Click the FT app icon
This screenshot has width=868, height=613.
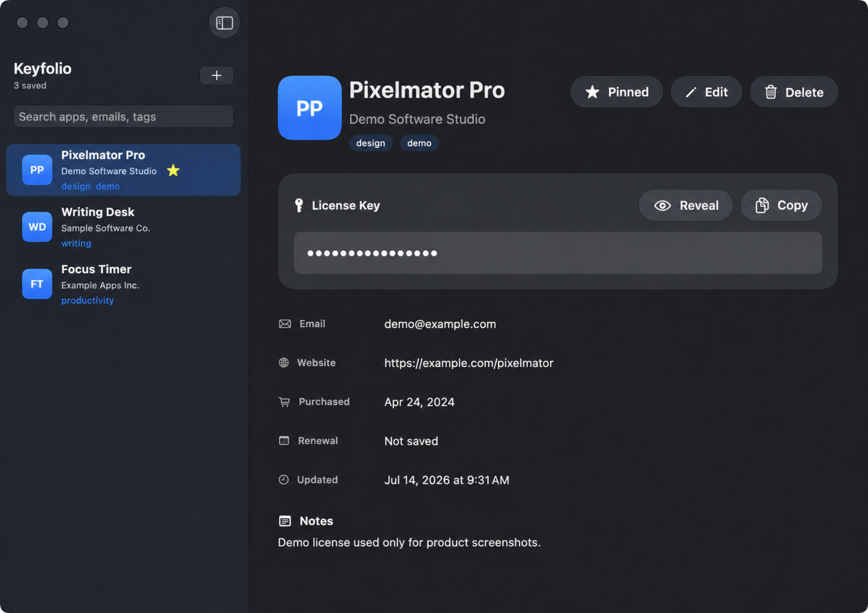(x=37, y=284)
